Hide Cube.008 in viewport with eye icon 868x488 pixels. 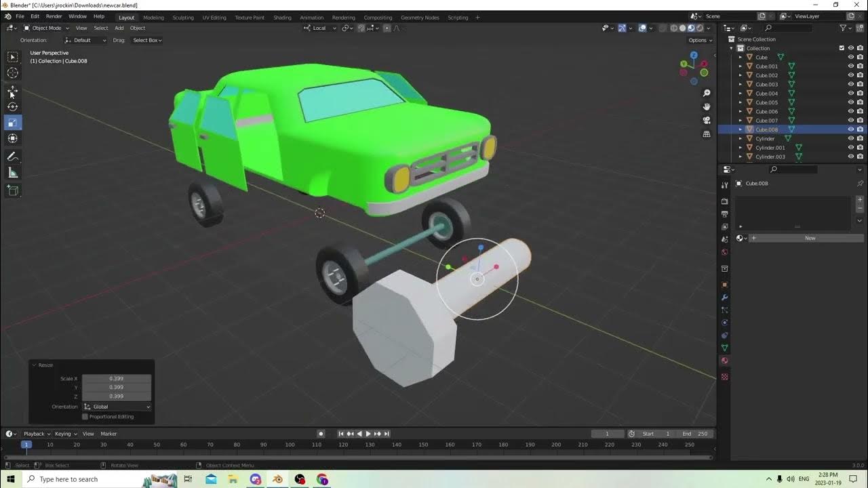tap(851, 129)
